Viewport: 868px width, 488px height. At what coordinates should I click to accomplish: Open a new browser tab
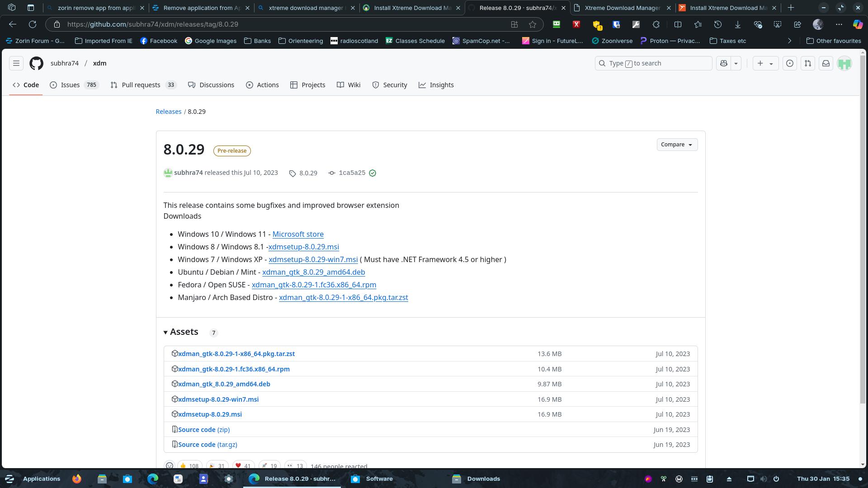(791, 8)
